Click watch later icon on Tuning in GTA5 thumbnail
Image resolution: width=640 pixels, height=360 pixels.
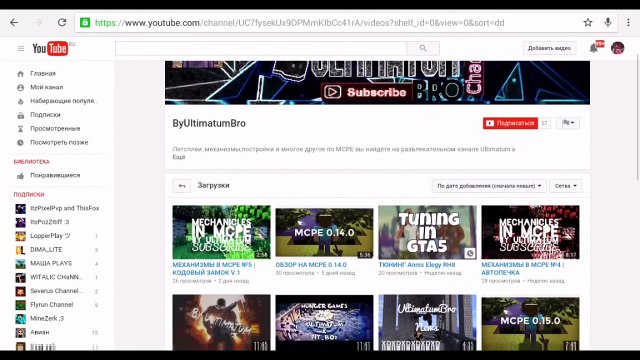point(470,253)
